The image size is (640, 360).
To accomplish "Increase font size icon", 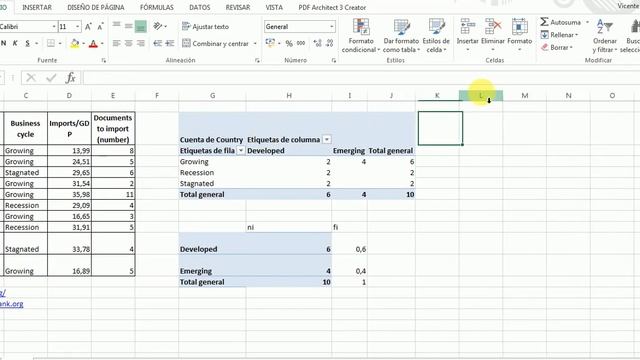I will coord(88,27).
